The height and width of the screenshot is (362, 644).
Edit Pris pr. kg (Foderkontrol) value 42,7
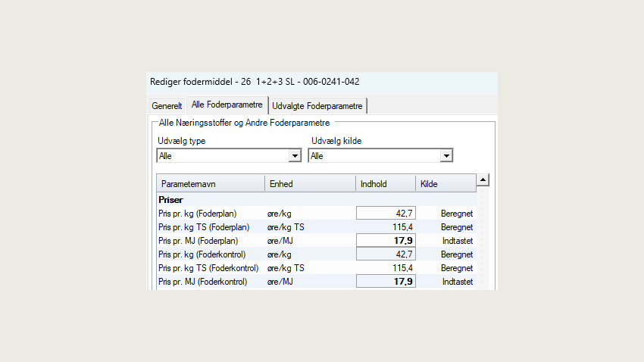pyautogui.click(x=386, y=254)
